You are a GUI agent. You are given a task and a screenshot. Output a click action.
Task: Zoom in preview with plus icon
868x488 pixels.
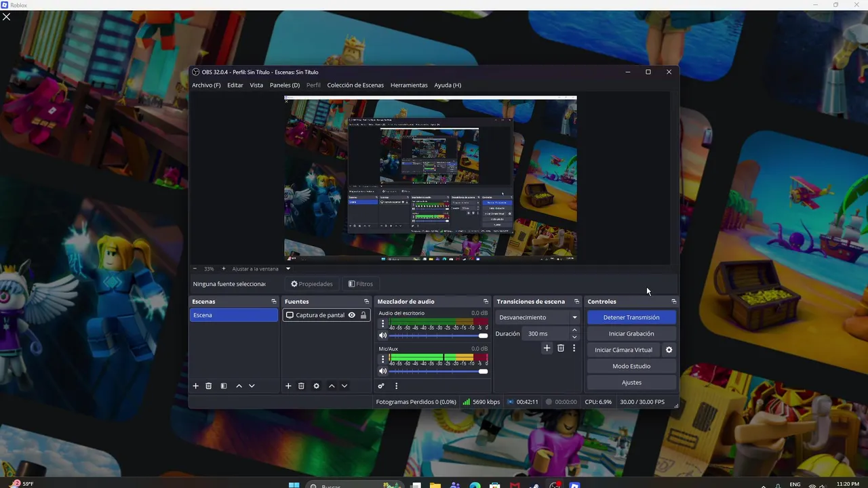pyautogui.click(x=224, y=268)
